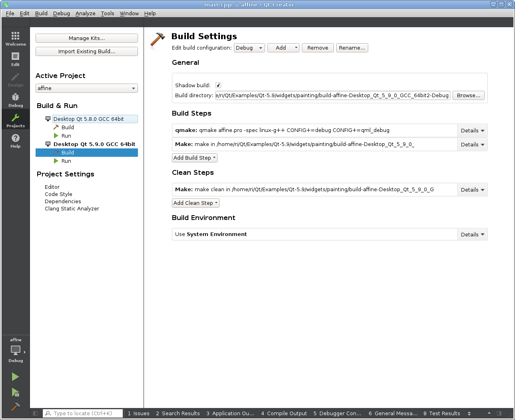Image resolution: width=515 pixels, height=420 pixels.
Task: Click the monitor icon beside Desktop Qt 5.9.0 kit
Action: 48,144
